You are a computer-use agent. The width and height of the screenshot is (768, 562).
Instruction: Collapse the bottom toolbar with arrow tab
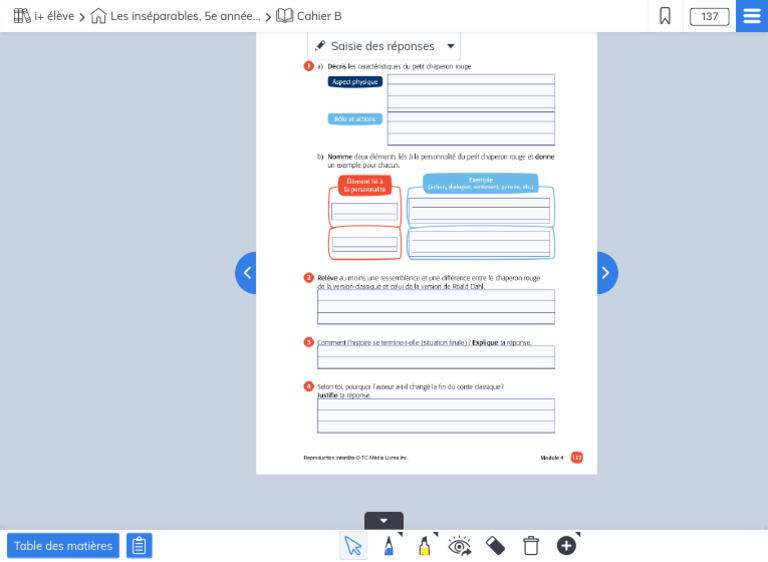384,520
